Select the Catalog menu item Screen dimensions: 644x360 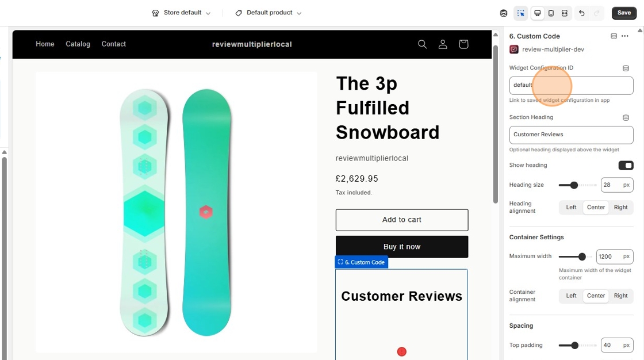(78, 44)
